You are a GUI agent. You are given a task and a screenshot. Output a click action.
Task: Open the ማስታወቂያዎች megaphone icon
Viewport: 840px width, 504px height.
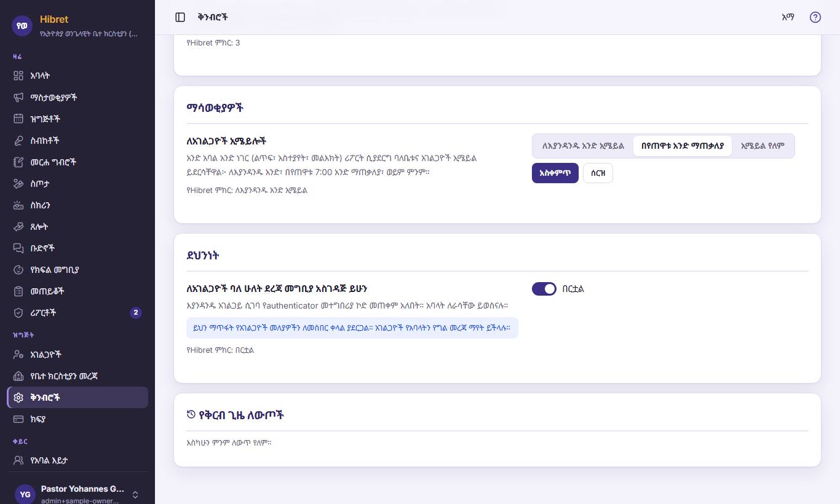(18, 97)
